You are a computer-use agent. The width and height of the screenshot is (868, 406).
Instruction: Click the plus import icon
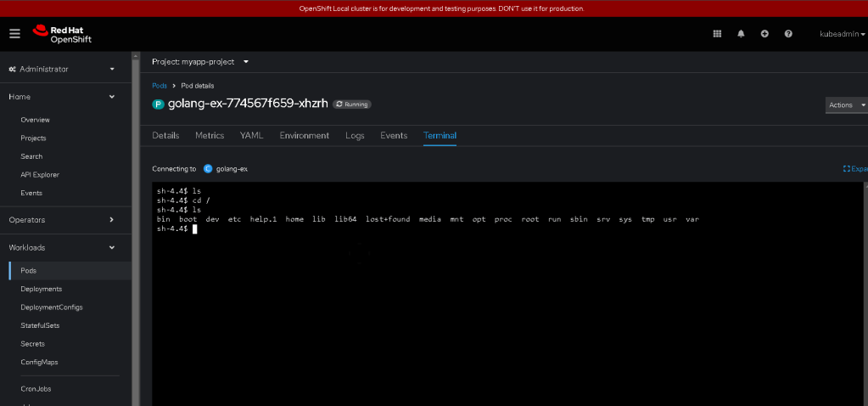(x=764, y=34)
